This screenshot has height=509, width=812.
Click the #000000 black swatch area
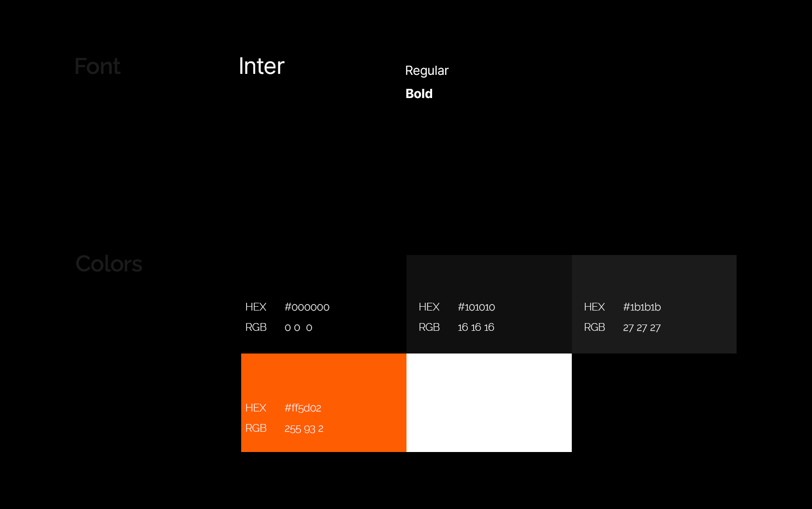(x=323, y=278)
